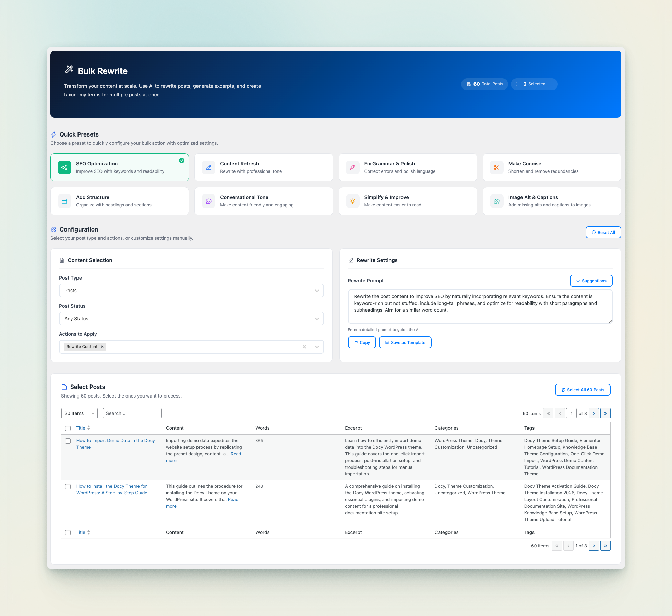
Task: Copy the rewrite prompt
Action: point(362,342)
